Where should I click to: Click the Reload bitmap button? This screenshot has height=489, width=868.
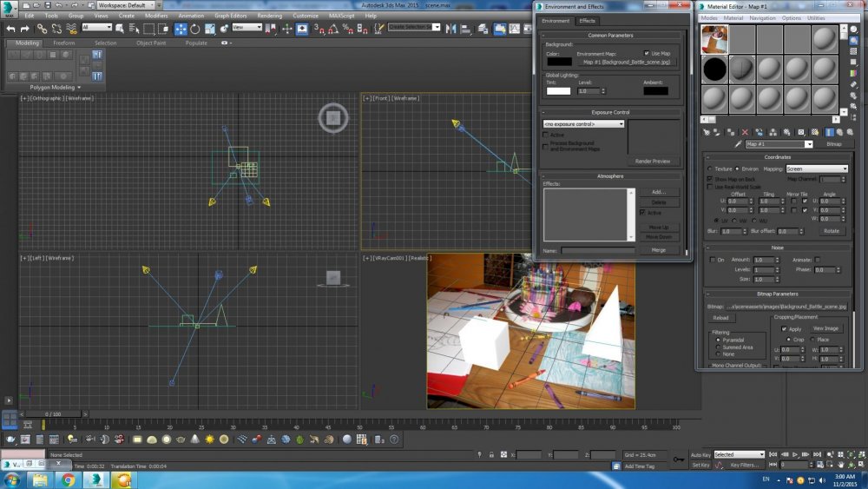(x=720, y=318)
